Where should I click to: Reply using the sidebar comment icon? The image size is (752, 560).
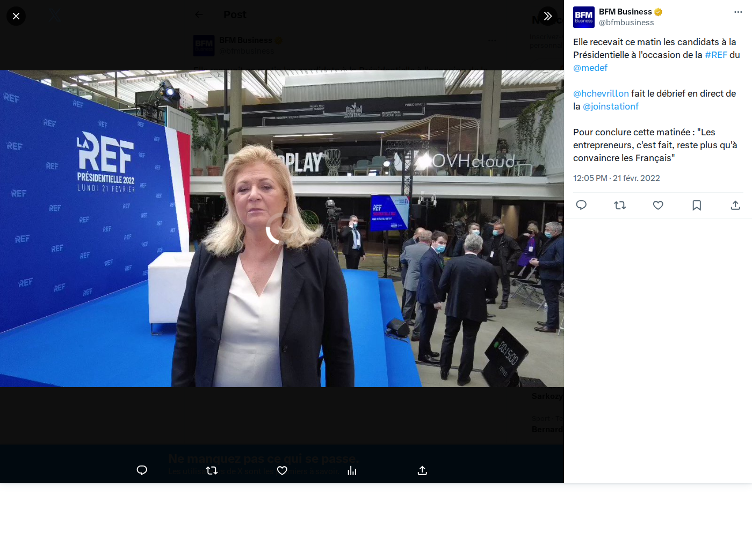(581, 205)
